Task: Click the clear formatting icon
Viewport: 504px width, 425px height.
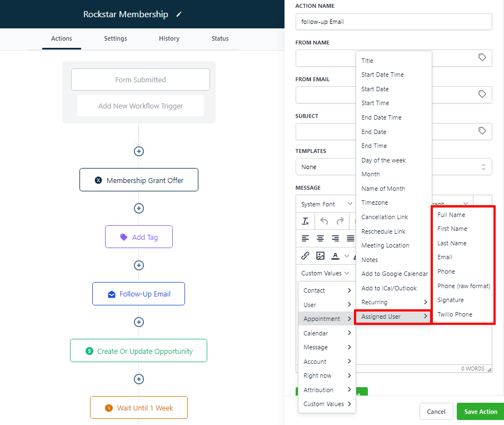Action: click(x=305, y=221)
